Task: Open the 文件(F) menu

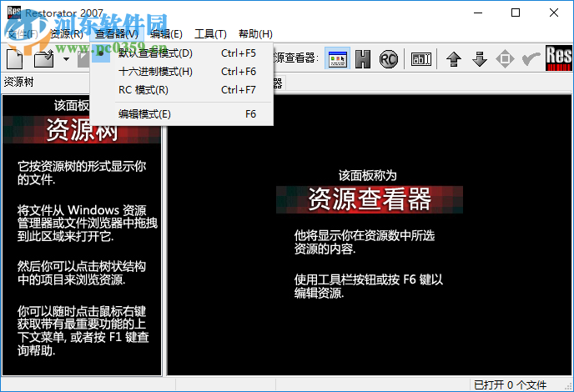Action: [23, 34]
